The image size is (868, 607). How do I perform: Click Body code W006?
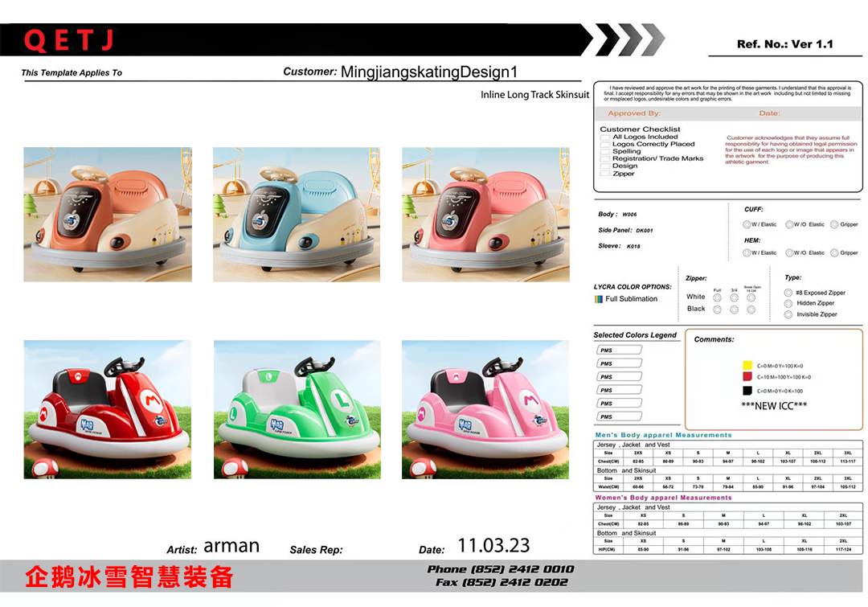629,215
